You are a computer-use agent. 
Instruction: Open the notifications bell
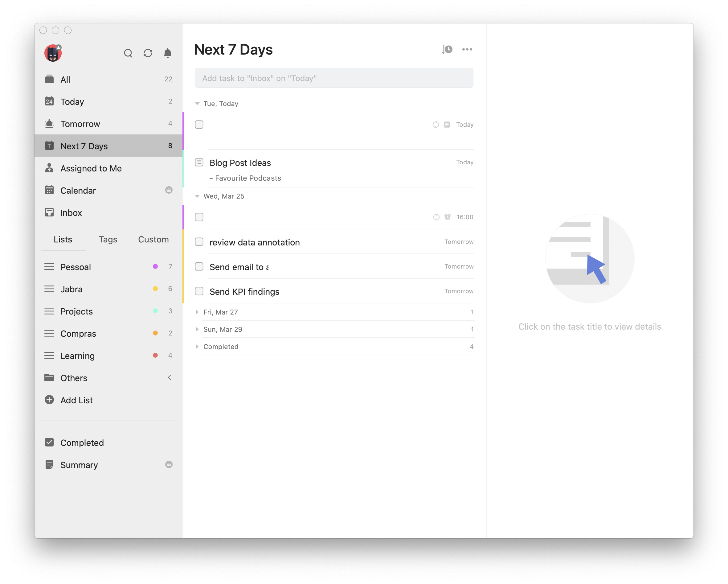(167, 53)
